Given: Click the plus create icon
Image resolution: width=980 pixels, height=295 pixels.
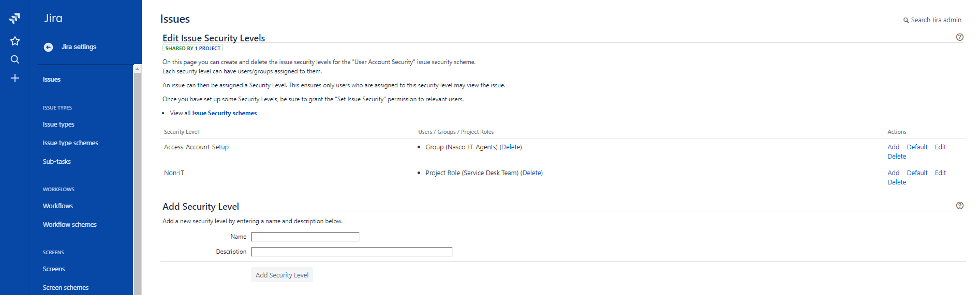Looking at the screenshot, I should 15,78.
